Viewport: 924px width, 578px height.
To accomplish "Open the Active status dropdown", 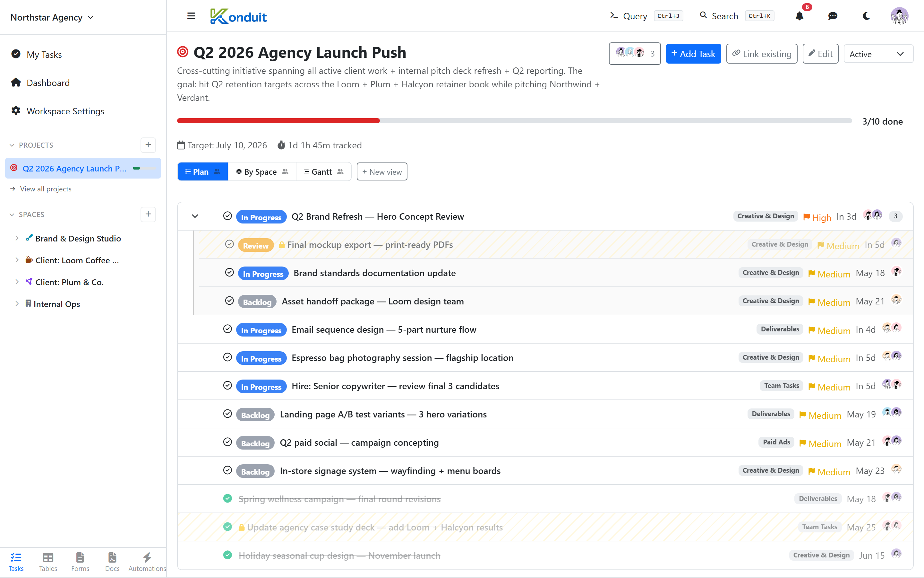I will [x=878, y=54].
